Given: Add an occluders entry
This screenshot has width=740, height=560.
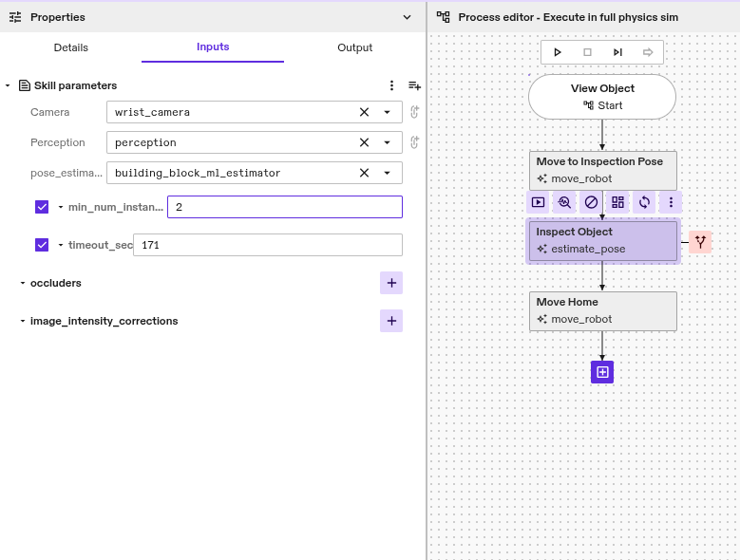Looking at the screenshot, I should (x=390, y=283).
